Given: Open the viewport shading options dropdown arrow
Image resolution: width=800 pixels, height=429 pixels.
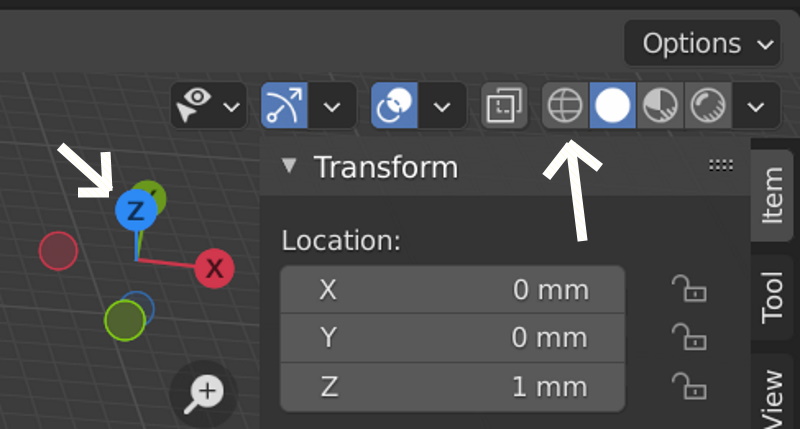Looking at the screenshot, I should click(757, 105).
